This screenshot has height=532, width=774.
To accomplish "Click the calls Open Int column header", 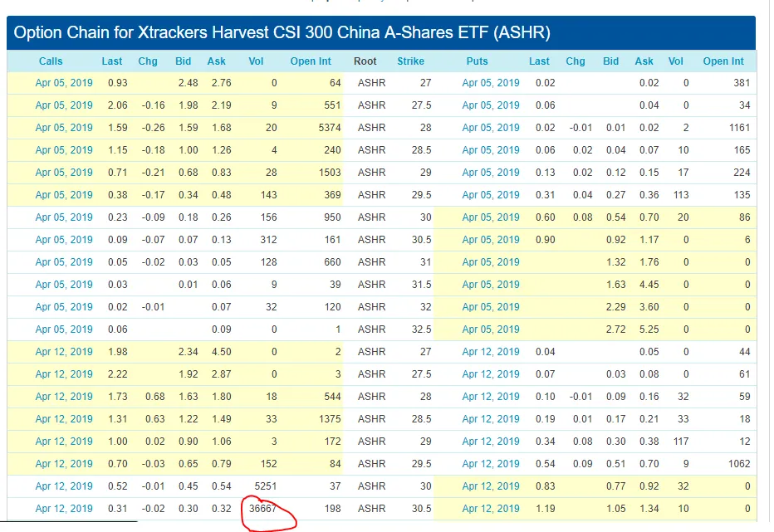I will (x=311, y=61).
